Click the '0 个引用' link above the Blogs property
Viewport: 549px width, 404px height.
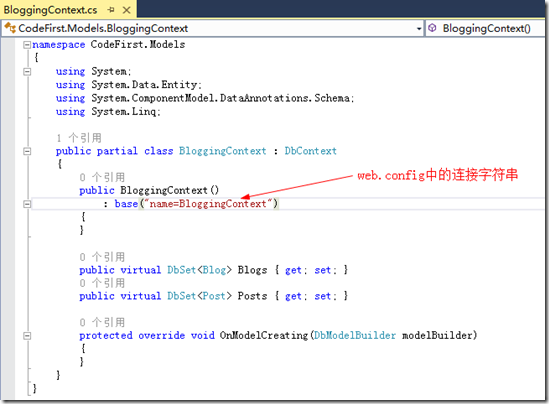pos(102,257)
